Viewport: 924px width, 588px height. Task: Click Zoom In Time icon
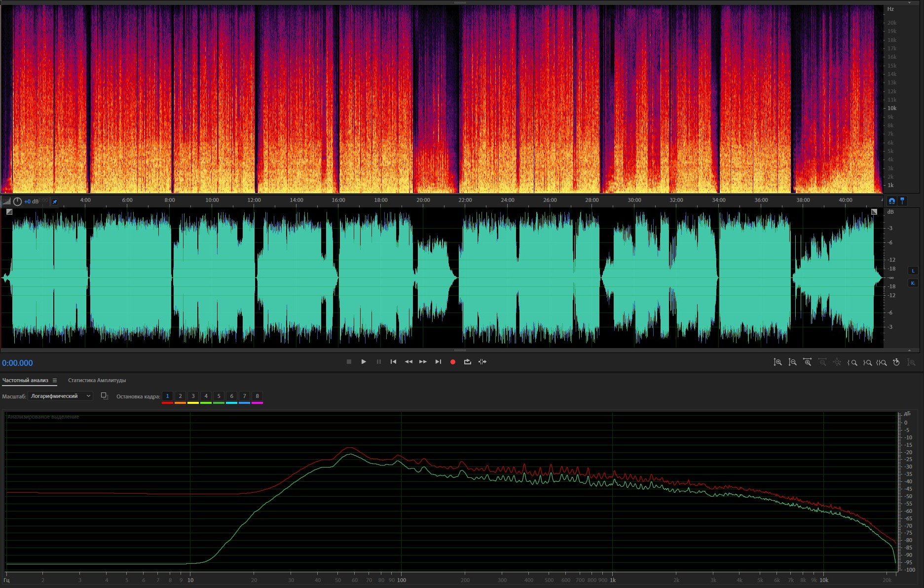coord(807,362)
